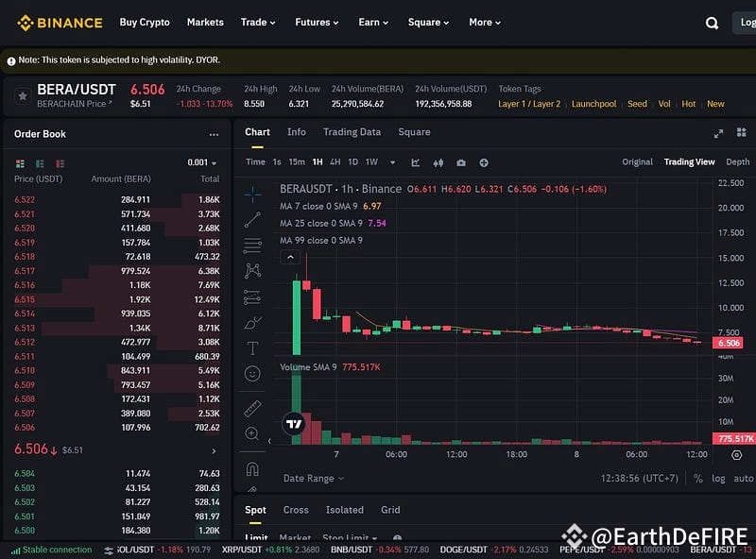
Task: Open Earn dropdown menu
Action: 373,22
